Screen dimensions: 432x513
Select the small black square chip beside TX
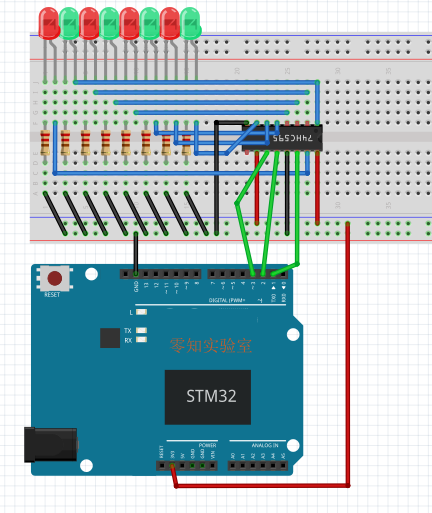point(110,338)
